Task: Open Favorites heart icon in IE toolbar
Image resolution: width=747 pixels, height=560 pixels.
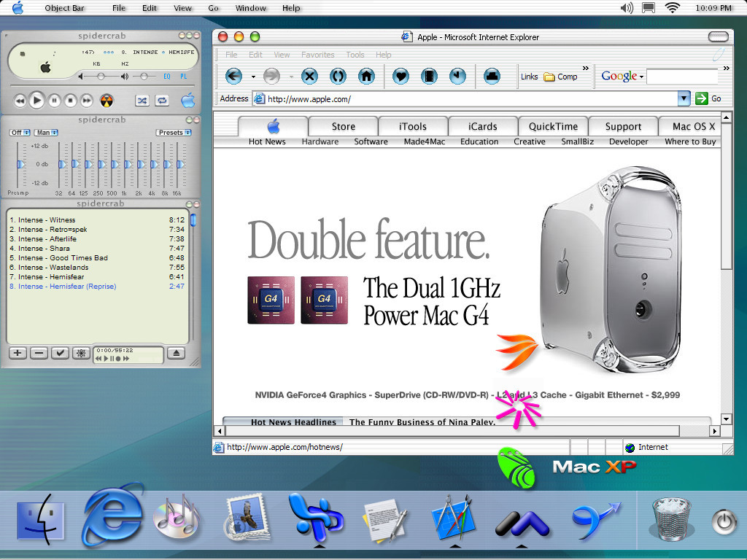Action: click(x=400, y=76)
